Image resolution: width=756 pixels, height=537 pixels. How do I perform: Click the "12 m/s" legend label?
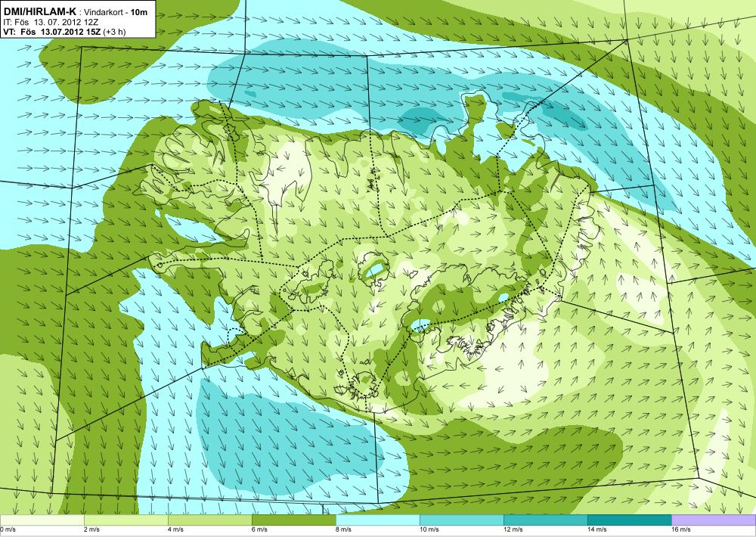[513, 529]
